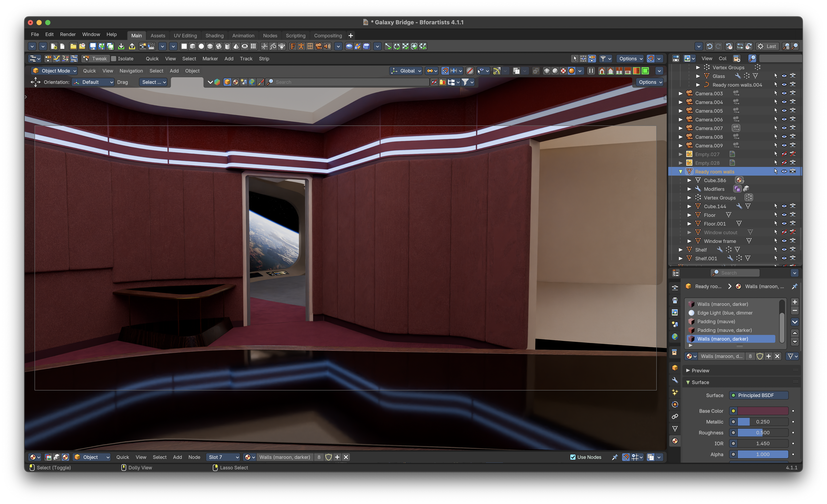This screenshot has width=827, height=504.
Task: Open the World properties globe tab
Action: [675, 337]
